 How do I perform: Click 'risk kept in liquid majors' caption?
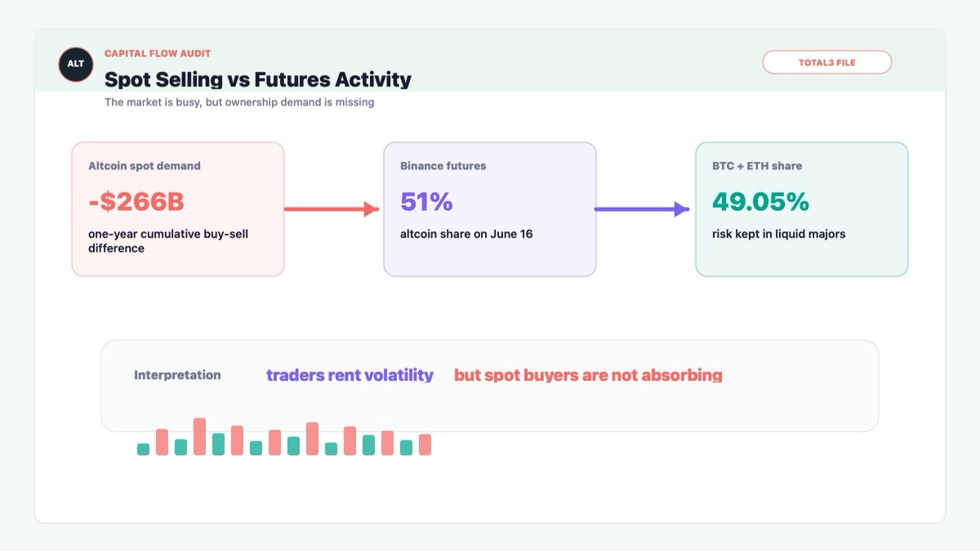click(778, 234)
